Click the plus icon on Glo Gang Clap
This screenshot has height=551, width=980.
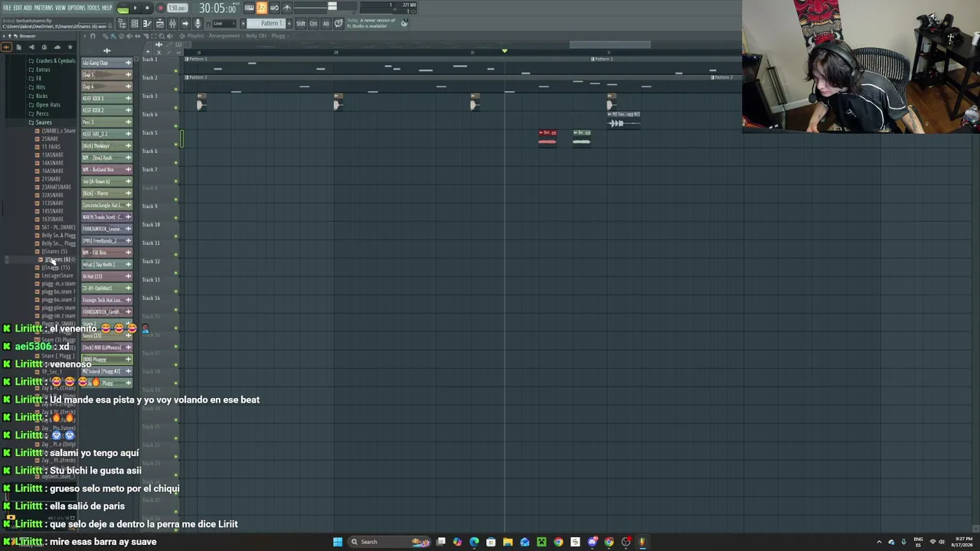click(128, 63)
